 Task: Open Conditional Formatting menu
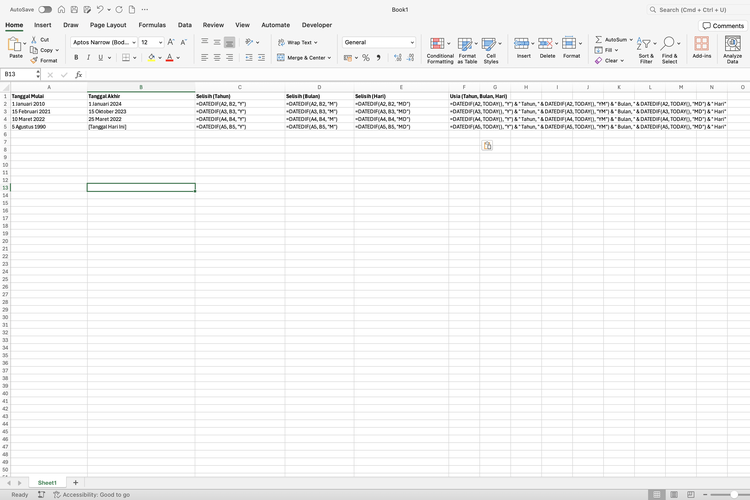[440, 50]
